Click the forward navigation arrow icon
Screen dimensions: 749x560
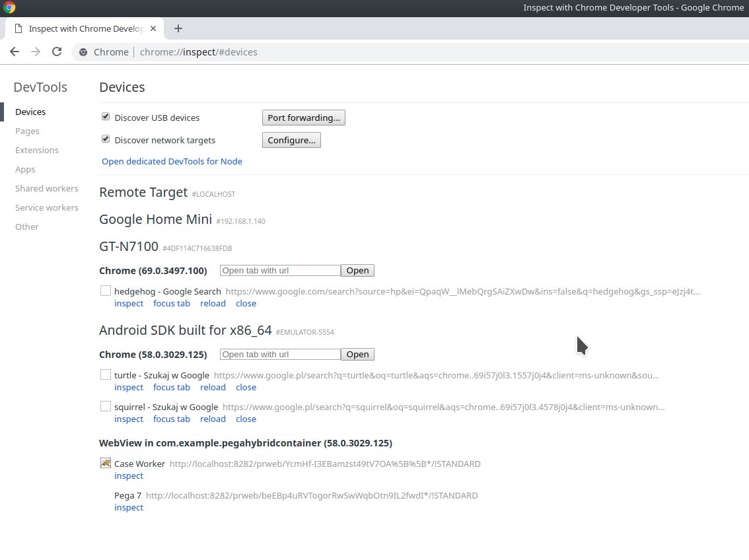[x=36, y=52]
